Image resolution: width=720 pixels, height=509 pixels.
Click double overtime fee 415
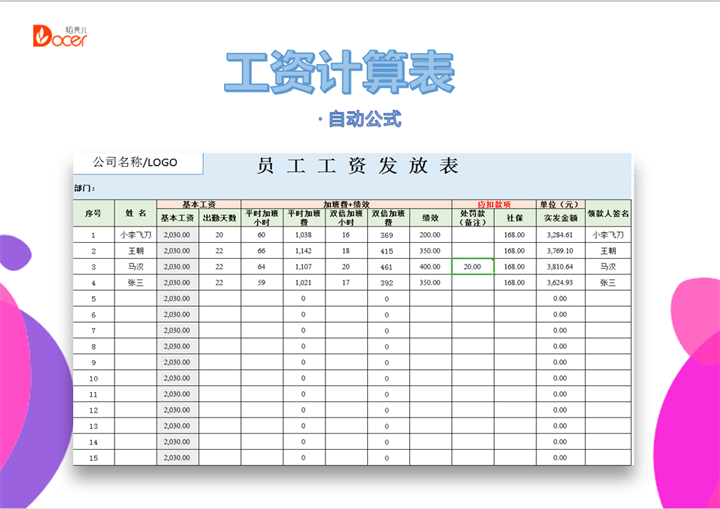387,251
